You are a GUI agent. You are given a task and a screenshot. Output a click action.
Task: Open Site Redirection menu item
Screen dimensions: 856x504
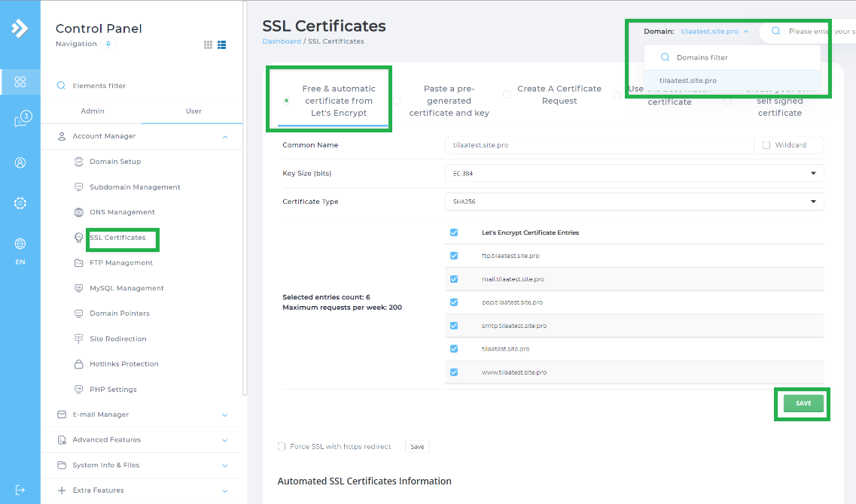pyautogui.click(x=118, y=339)
